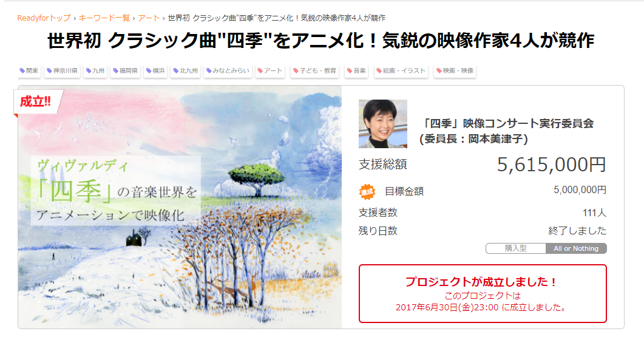Screen dimensions: 644x351
Task: Click the 福岡県 tag
Action: [125, 70]
